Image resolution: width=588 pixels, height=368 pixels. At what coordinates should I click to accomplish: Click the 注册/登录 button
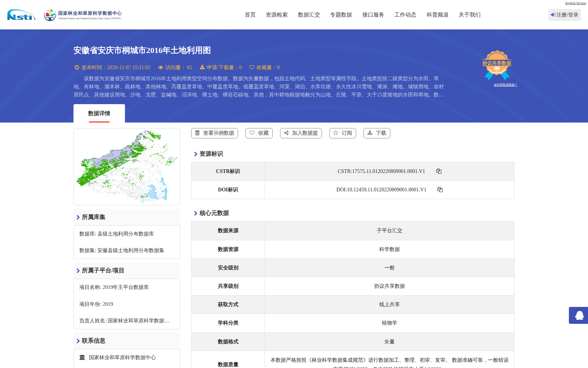(564, 15)
